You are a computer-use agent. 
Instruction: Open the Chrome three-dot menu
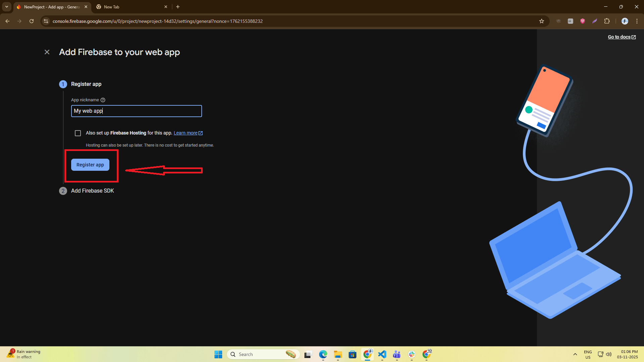tap(637, 21)
